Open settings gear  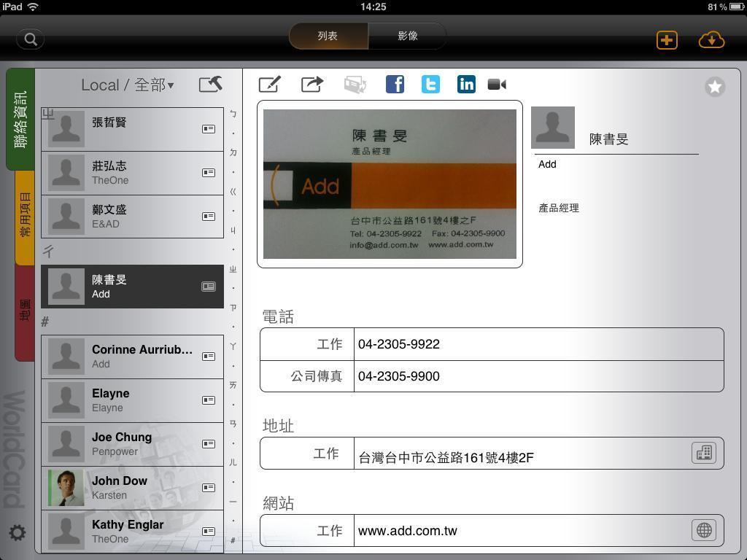pyautogui.click(x=18, y=532)
